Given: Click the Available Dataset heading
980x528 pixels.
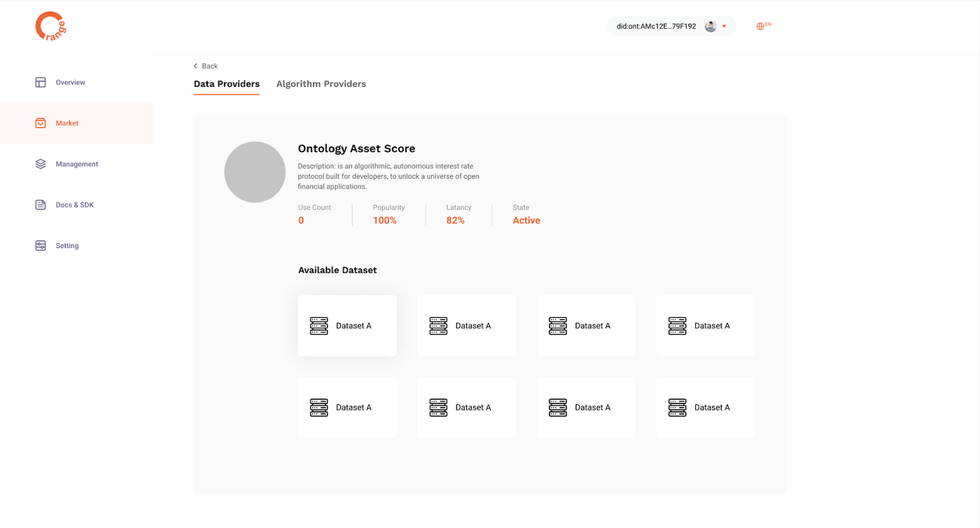Looking at the screenshot, I should pos(337,270).
